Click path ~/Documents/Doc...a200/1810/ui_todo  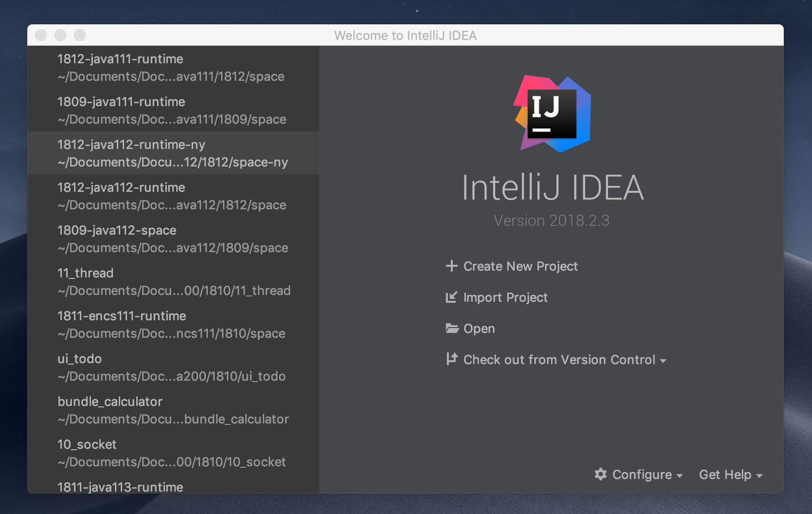click(x=171, y=376)
